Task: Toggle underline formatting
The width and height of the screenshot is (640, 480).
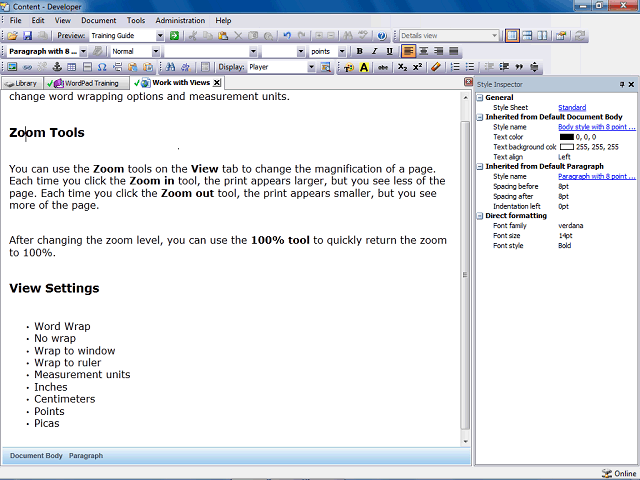Action: click(x=389, y=51)
